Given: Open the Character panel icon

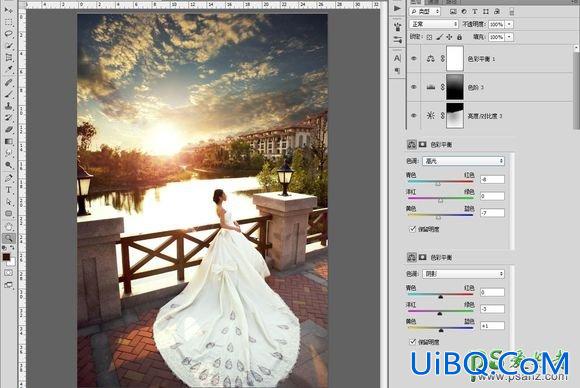Looking at the screenshot, I should [x=397, y=58].
